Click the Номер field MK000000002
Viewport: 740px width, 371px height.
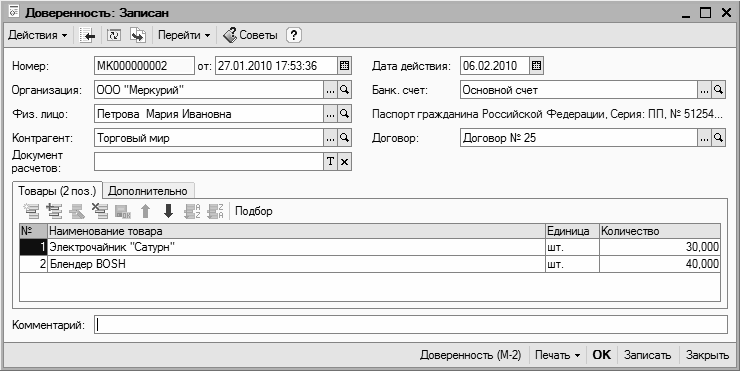coord(144,66)
